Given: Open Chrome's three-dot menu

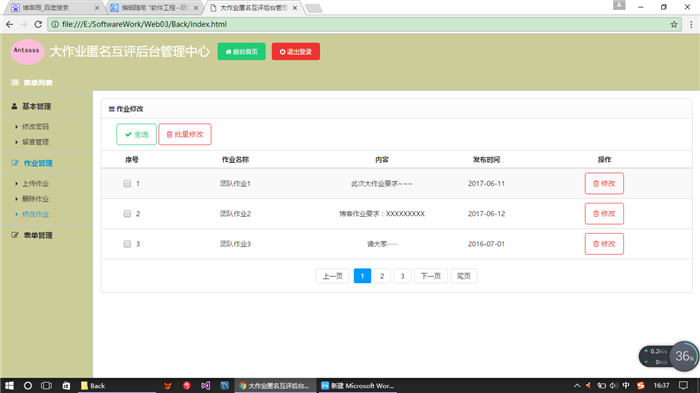Looking at the screenshot, I should point(691,25).
